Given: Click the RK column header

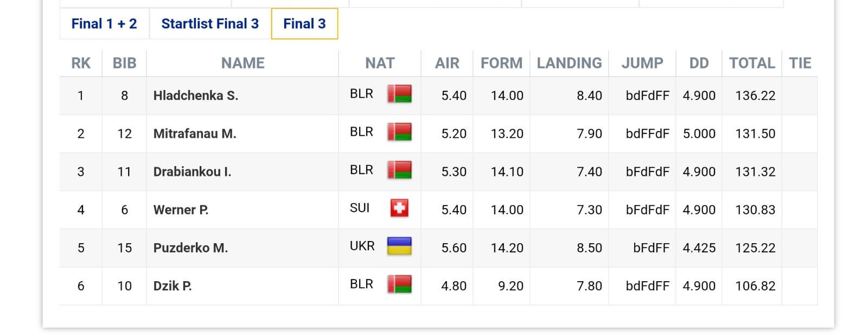Looking at the screenshot, I should (x=81, y=63).
